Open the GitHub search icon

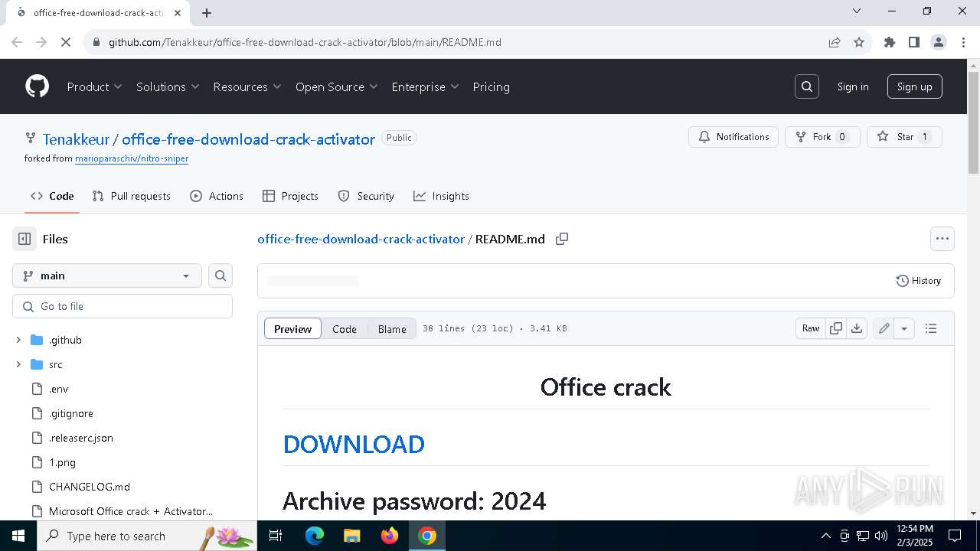(807, 86)
